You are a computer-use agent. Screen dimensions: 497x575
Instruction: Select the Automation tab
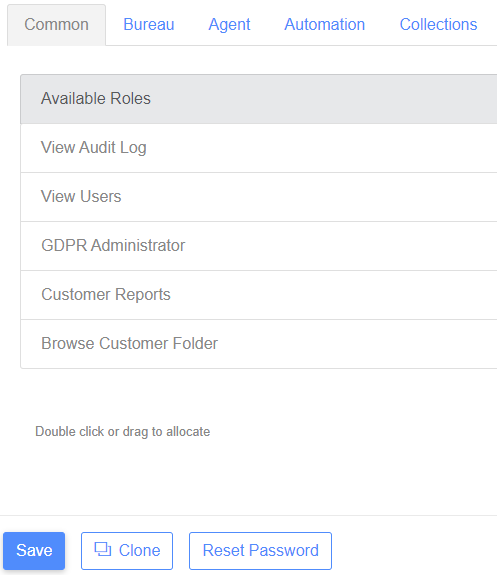click(x=325, y=25)
